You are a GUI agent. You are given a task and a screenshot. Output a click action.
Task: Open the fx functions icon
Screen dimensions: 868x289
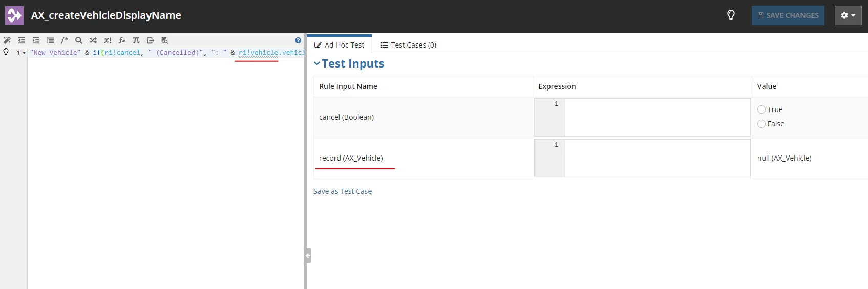pos(122,40)
